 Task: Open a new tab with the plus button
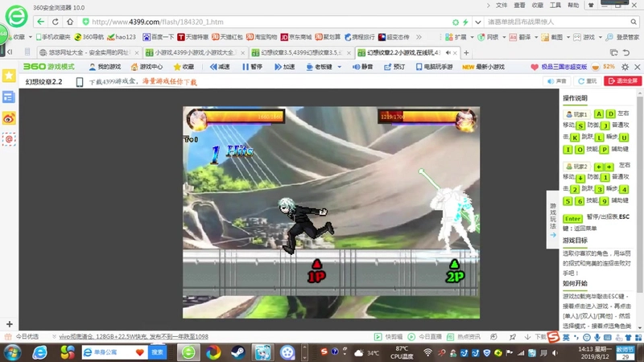click(466, 52)
